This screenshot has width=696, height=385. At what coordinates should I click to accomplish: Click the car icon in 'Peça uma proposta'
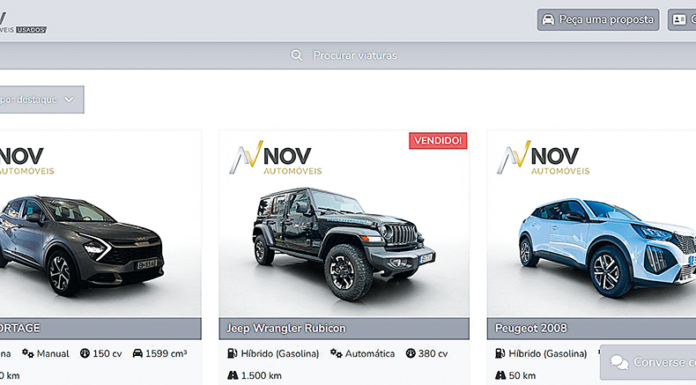pyautogui.click(x=549, y=20)
